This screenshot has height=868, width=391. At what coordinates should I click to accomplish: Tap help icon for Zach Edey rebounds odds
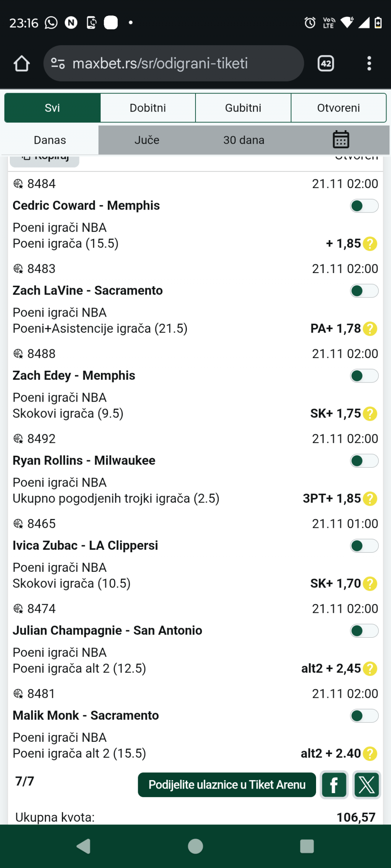(370, 414)
